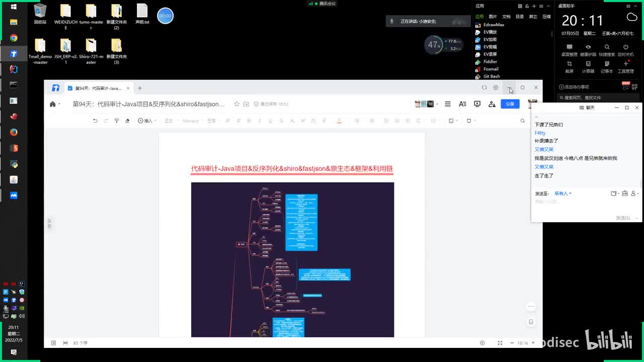
Task: Launch EV录屏 from the app list
Action: (x=486, y=54)
